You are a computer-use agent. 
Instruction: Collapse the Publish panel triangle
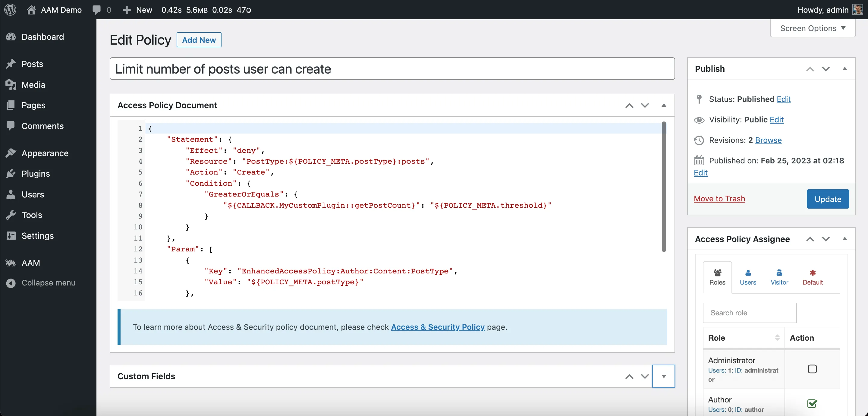coord(844,69)
